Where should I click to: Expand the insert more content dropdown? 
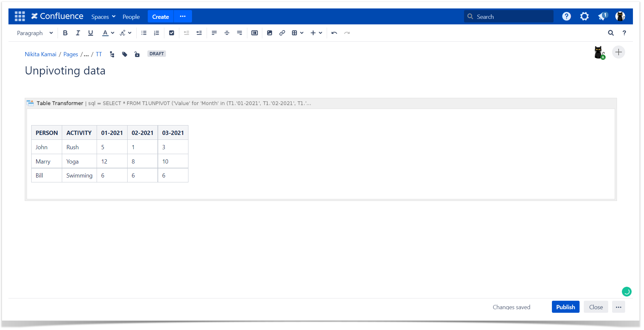[x=316, y=33]
